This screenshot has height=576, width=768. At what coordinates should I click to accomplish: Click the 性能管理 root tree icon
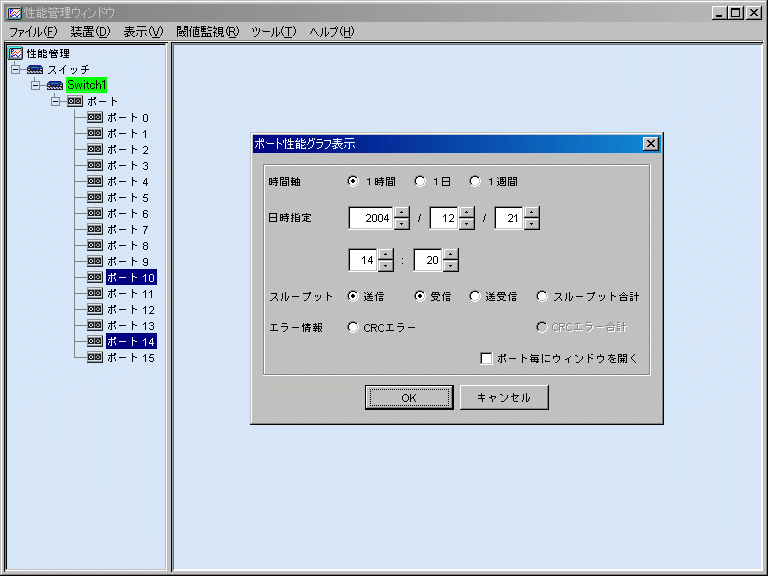(x=15, y=54)
